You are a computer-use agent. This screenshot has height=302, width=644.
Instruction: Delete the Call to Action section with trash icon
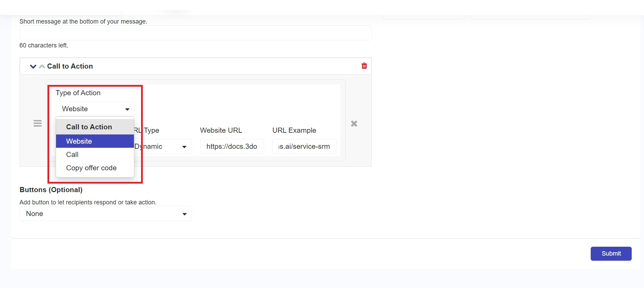tap(364, 66)
